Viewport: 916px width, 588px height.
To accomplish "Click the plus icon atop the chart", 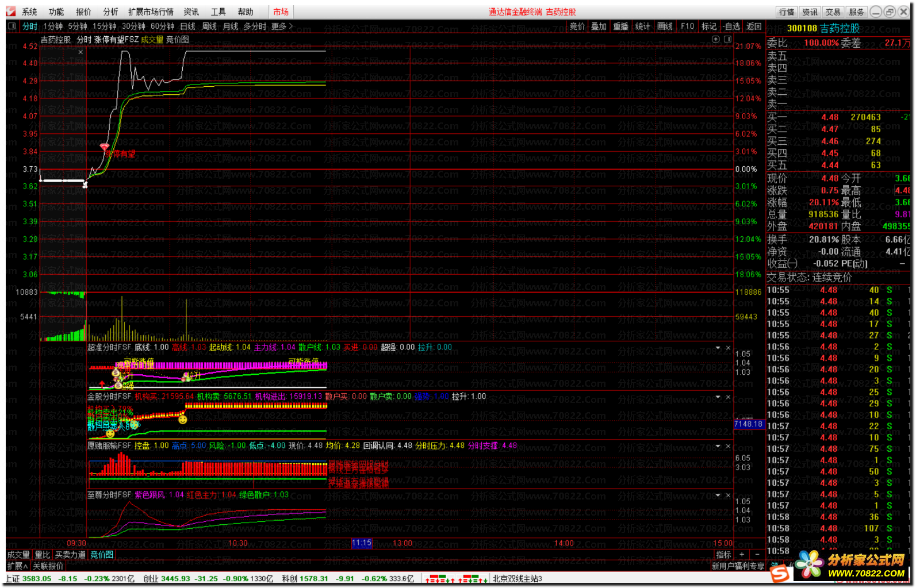I will coord(716,39).
